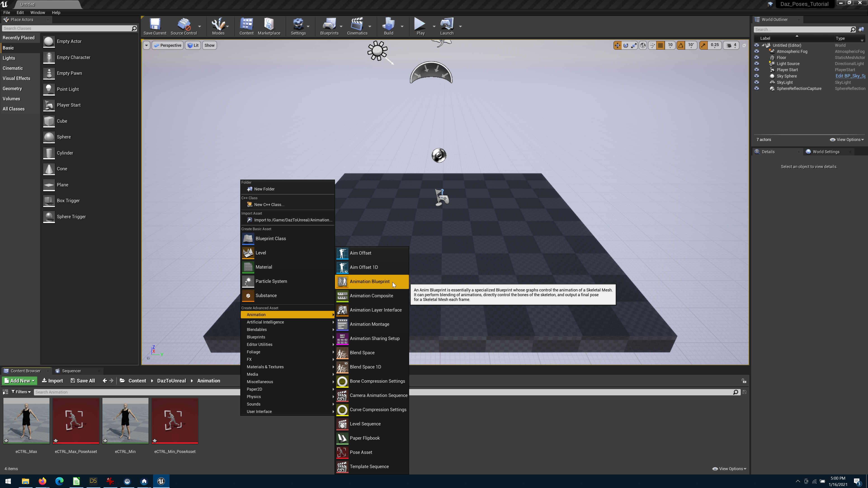This screenshot has height=488, width=868.
Task: Create a Pose Asset from submenu
Action: pyautogui.click(x=372, y=452)
